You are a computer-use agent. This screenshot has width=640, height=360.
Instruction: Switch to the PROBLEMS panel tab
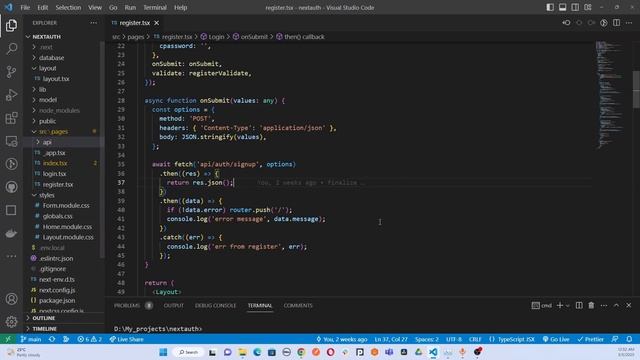click(127, 305)
